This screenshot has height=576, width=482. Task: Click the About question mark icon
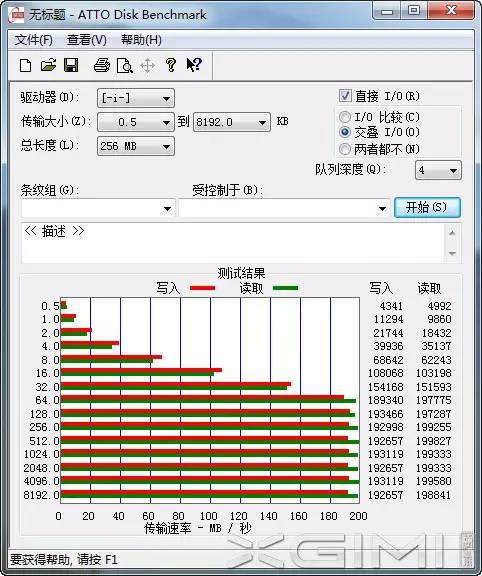[170, 65]
